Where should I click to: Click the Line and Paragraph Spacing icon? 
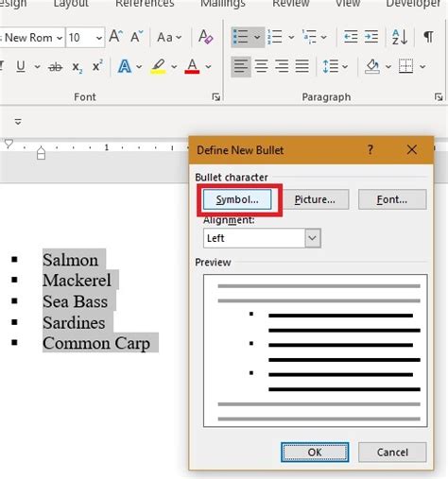point(331,66)
